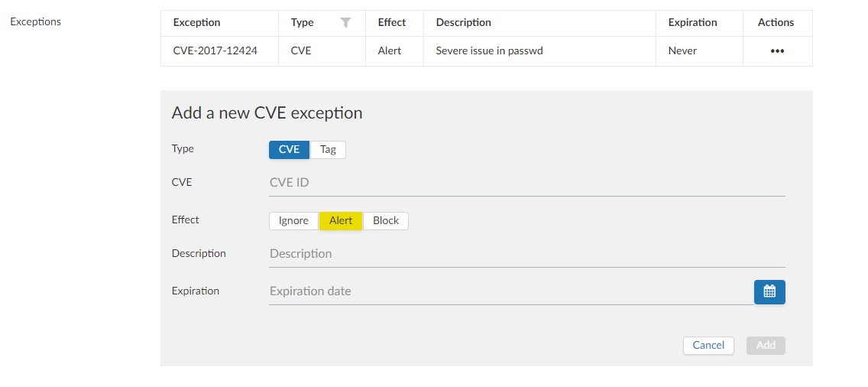Click 'Severe issue in passwd' description
This screenshot has width=868, height=387.
(489, 51)
